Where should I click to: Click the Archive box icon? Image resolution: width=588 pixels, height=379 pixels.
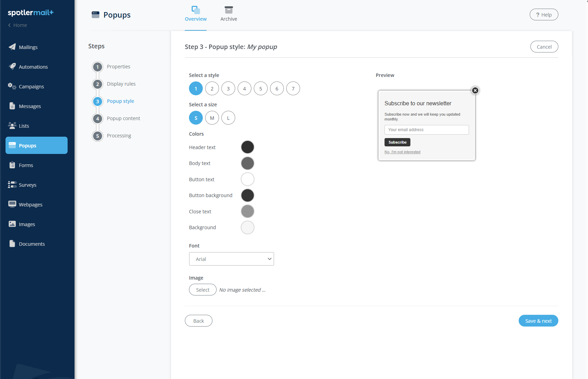click(229, 10)
